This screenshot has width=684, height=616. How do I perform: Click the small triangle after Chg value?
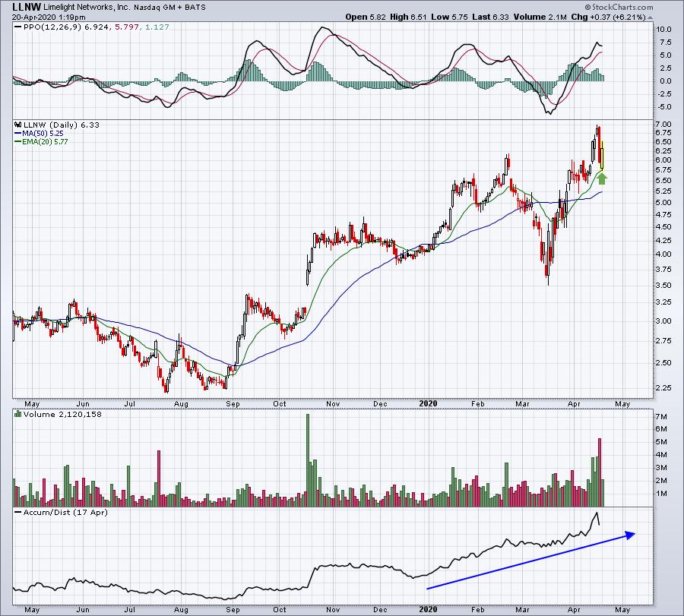point(650,18)
